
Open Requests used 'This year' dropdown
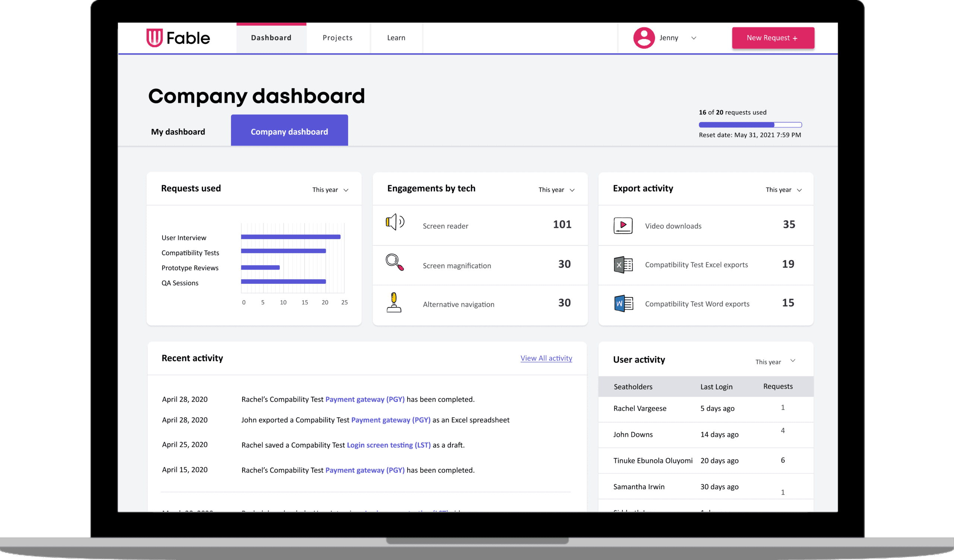click(x=330, y=190)
